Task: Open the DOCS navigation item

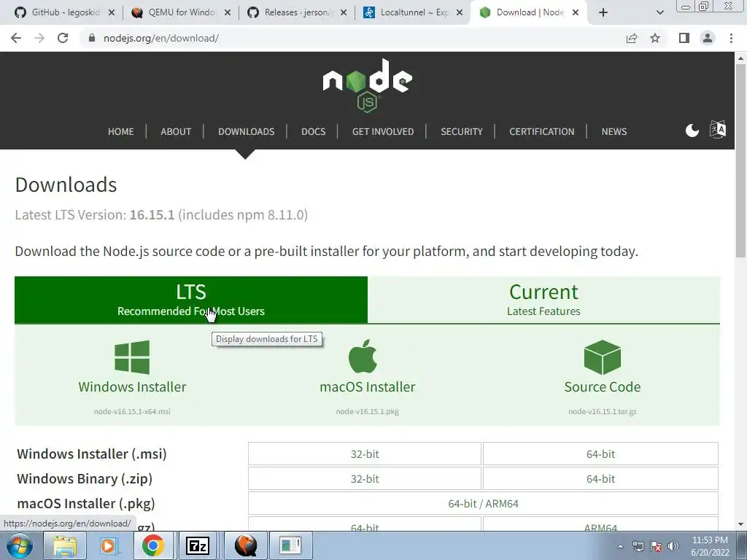Action: click(314, 131)
